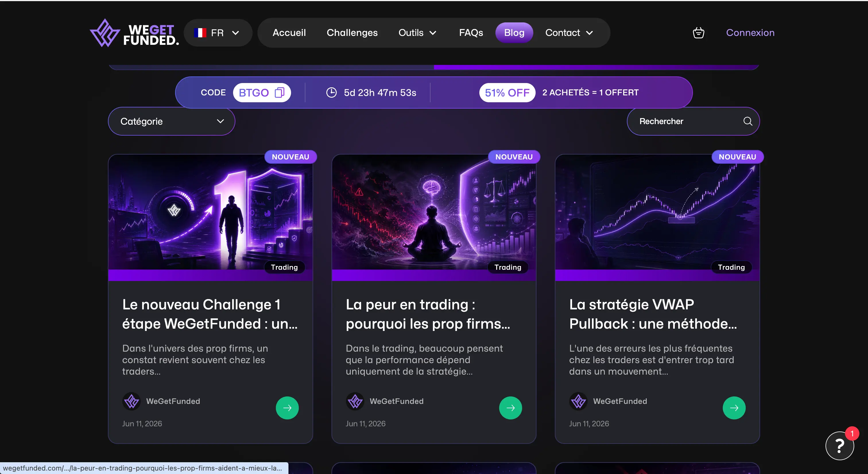Screen dimensions: 868x474
Task: Open article title Le nouveau Challenge 1 étape
Action: pos(210,314)
